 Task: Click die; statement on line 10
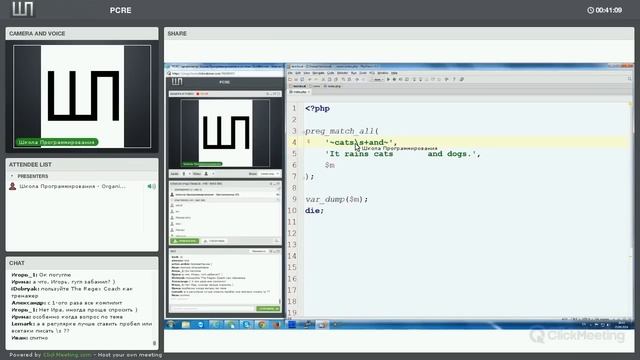(x=314, y=211)
